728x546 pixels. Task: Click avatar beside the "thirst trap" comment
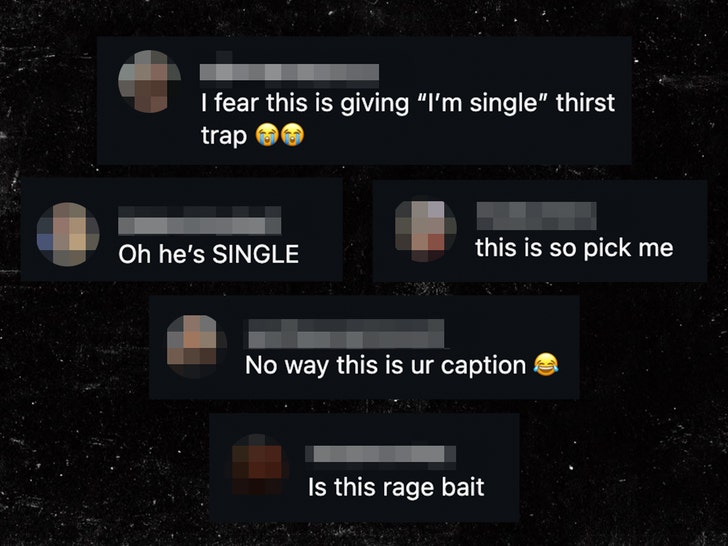(x=150, y=81)
